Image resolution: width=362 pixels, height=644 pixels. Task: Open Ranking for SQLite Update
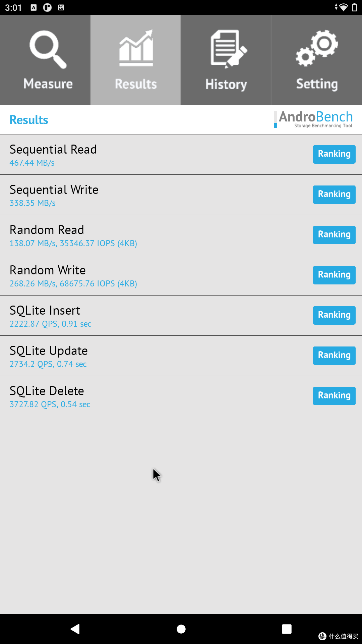(x=334, y=356)
